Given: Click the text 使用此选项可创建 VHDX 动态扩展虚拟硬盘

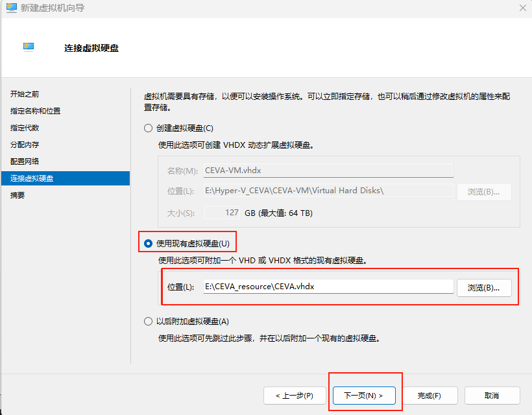Looking at the screenshot, I should click(236, 145).
